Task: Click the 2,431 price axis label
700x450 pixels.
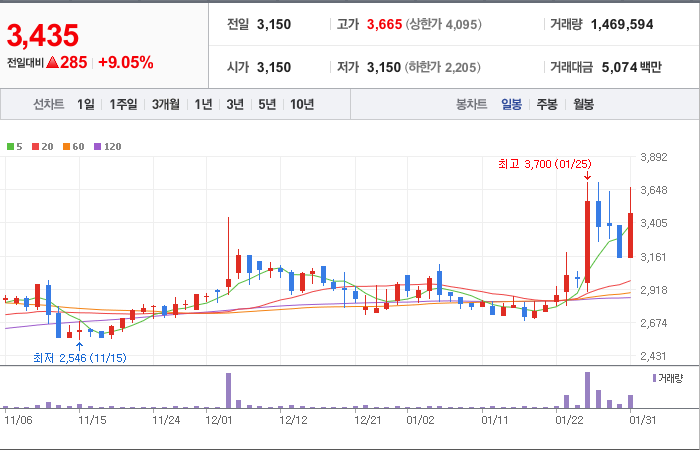Action: 654,356
